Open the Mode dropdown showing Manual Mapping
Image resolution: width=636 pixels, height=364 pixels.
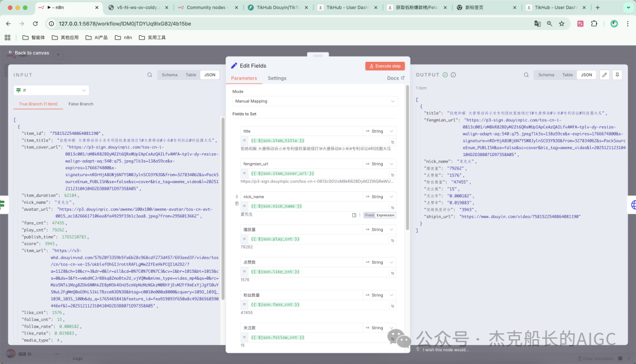click(314, 101)
